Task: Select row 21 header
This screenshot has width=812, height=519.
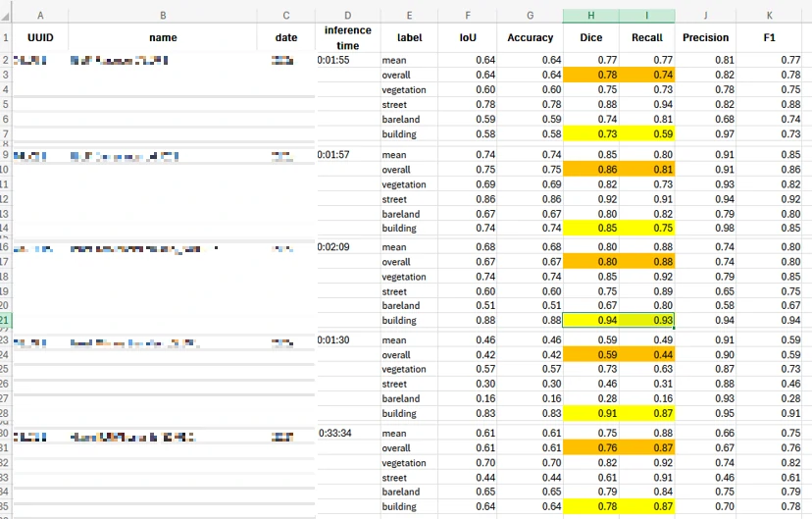Action: [x=5, y=320]
